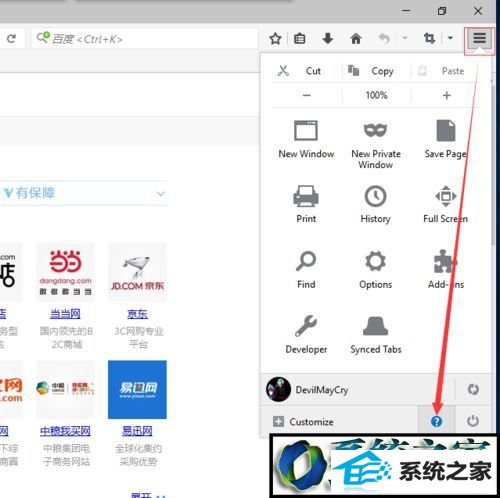Open the hamburger menu button
This screenshot has width=500, height=498.
coord(479,38)
